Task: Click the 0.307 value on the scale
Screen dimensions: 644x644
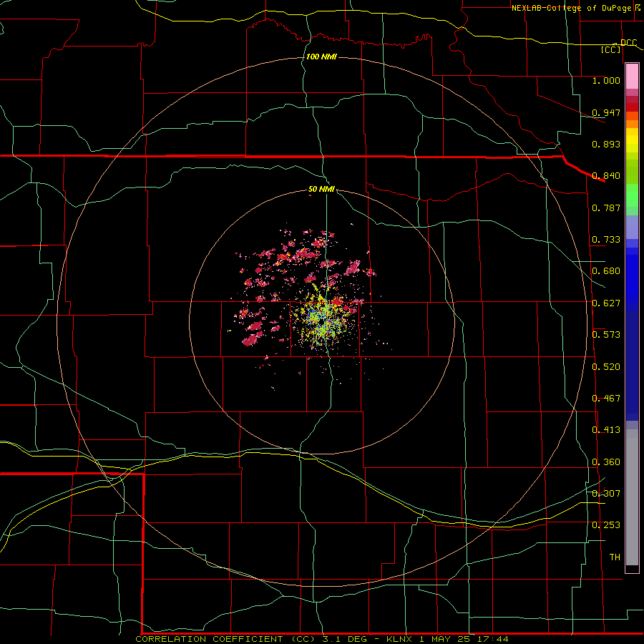Action: tap(606, 494)
